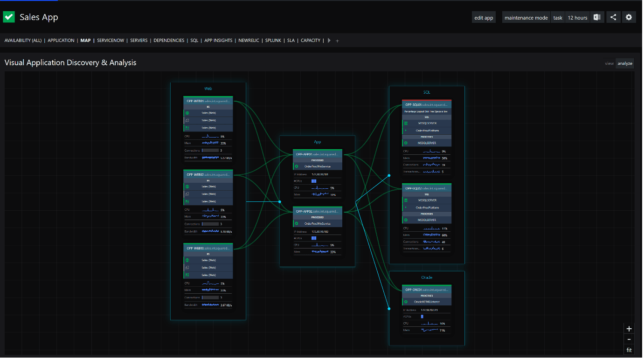Open the task dropdown
The image size is (644, 359).
[x=558, y=18]
